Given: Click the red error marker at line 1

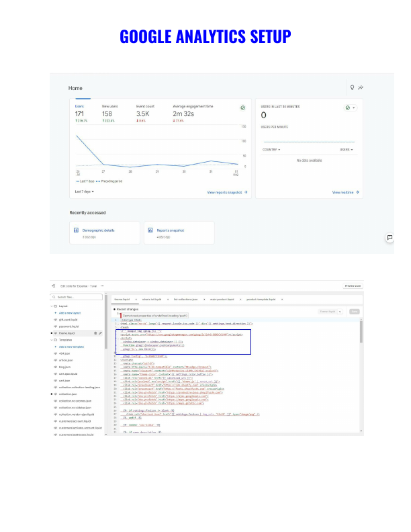Looking at the screenshot, I should pyautogui.click(x=121, y=316).
